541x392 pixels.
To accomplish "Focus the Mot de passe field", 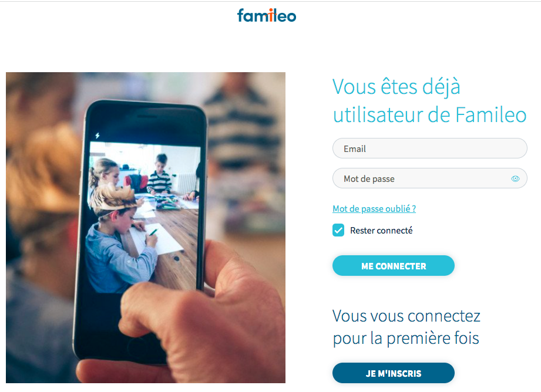I will (429, 178).
